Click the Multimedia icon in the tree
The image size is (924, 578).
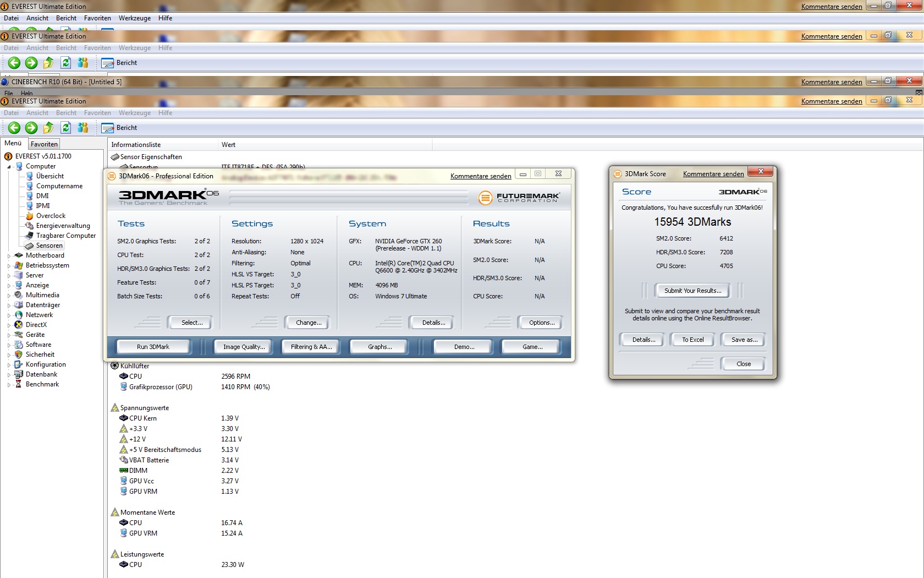tap(19, 295)
